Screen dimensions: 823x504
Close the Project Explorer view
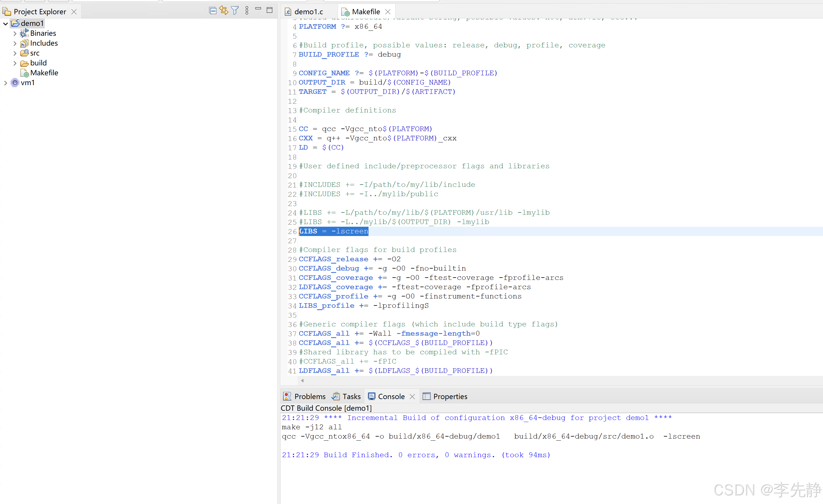tap(74, 12)
